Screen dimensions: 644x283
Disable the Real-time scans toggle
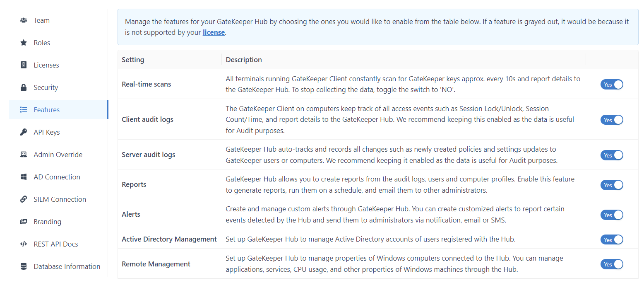click(x=611, y=85)
